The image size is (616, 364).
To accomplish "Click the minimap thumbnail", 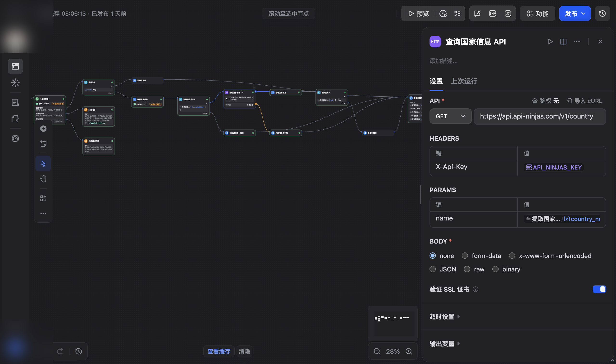I will pyautogui.click(x=393, y=323).
